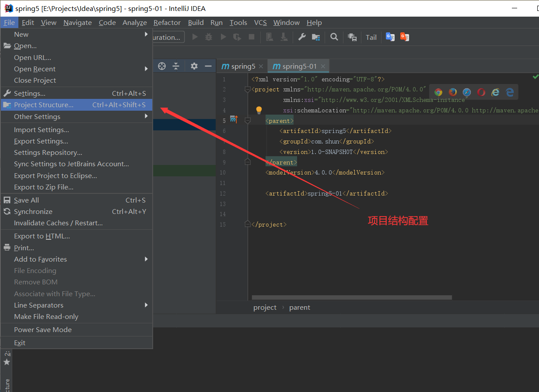Collapse the project tag fold on line 2
The width and height of the screenshot is (539, 392).
pyautogui.click(x=248, y=89)
